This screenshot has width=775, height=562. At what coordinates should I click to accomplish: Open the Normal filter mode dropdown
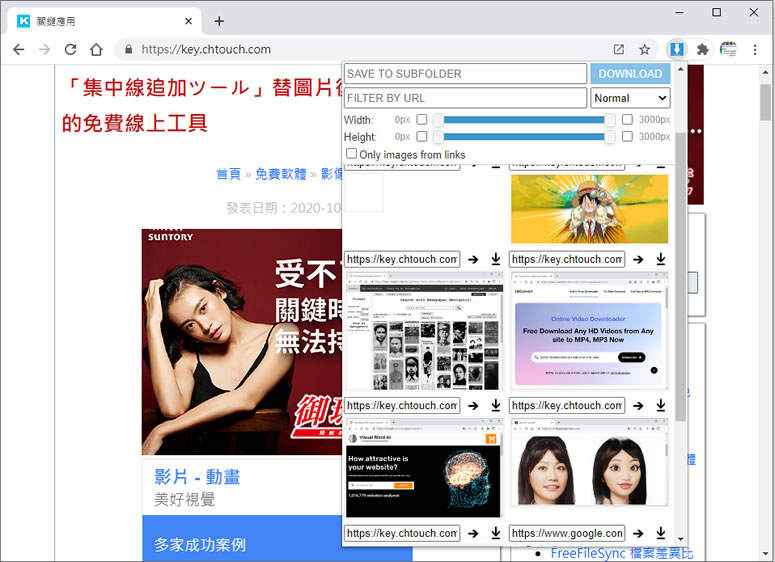click(x=630, y=98)
